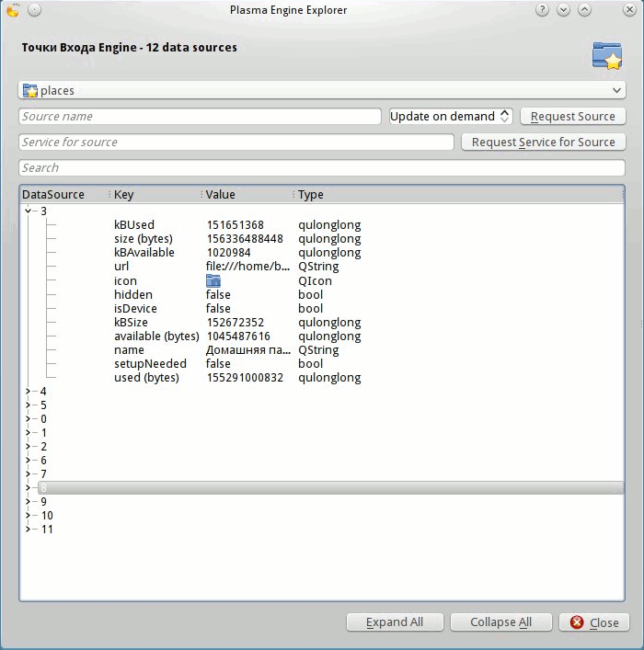644x650 pixels.
Task: Focus the Search field
Action: point(322,168)
